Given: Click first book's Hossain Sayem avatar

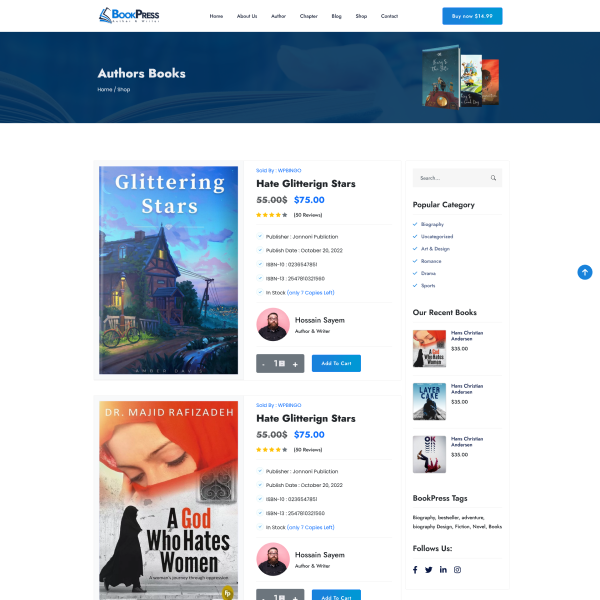Looking at the screenshot, I should coord(273,324).
